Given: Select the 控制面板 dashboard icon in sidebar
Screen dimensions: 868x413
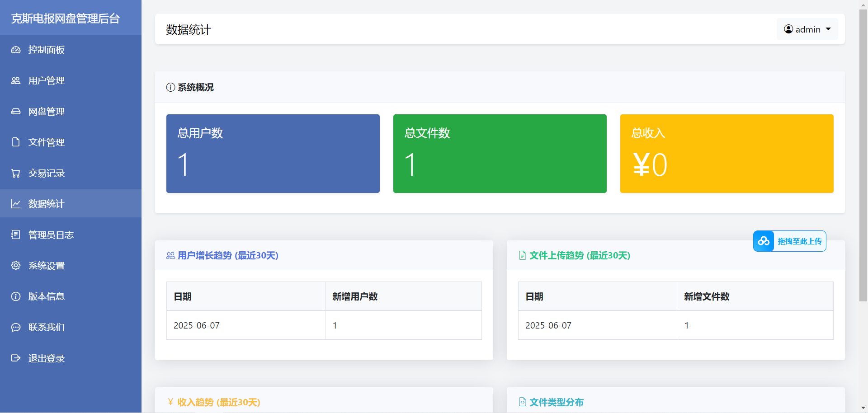Looking at the screenshot, I should point(16,50).
